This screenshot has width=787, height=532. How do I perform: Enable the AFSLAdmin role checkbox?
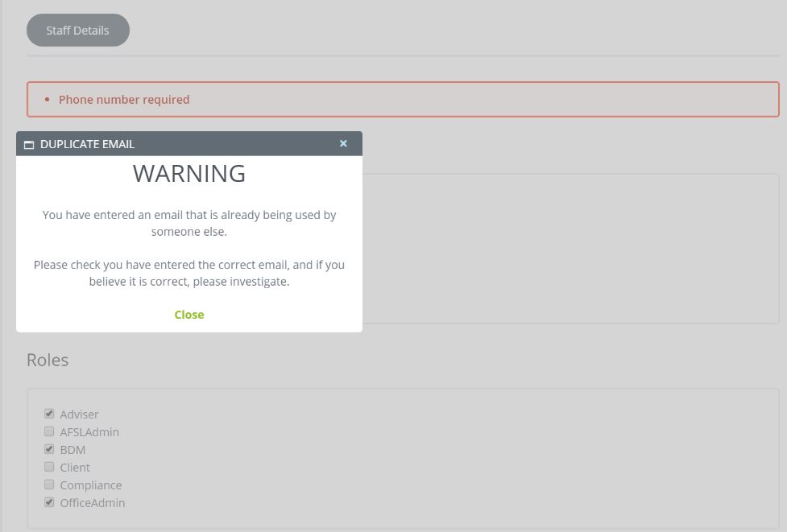pyautogui.click(x=49, y=431)
